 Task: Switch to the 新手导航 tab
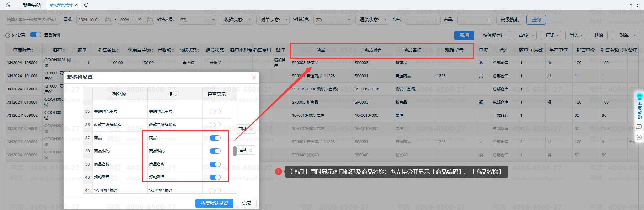point(32,5)
